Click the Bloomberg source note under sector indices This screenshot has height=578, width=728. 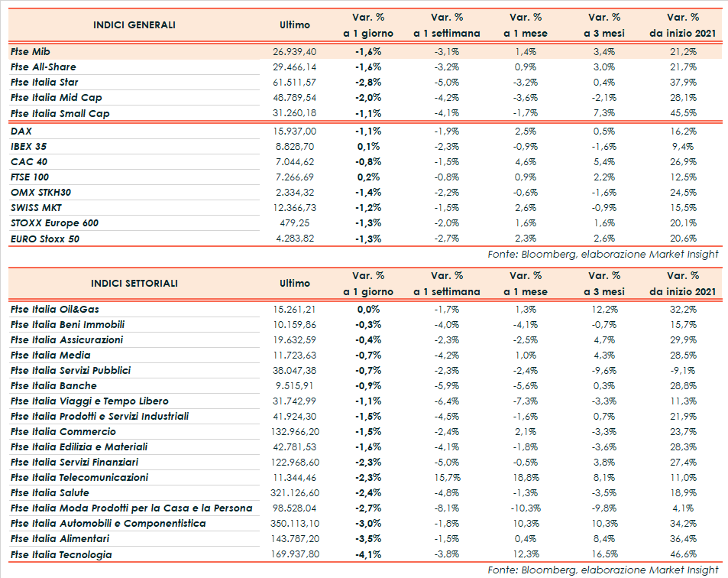point(603,569)
